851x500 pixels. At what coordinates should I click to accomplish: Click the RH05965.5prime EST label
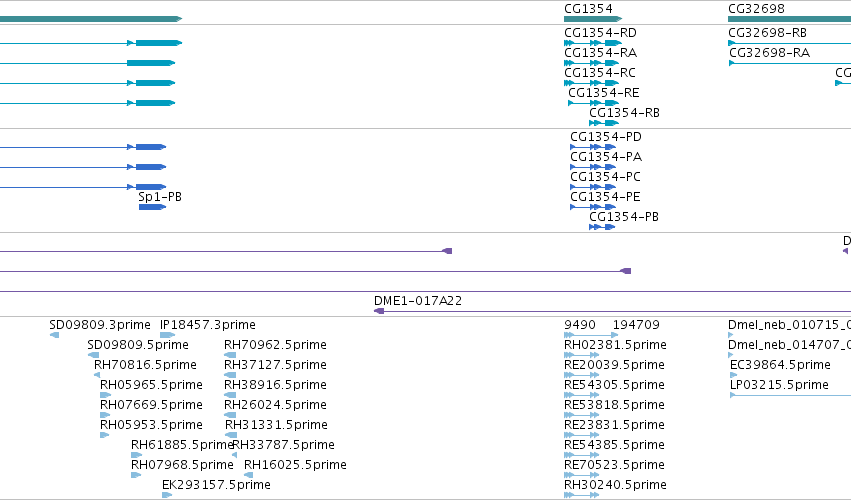(151, 385)
